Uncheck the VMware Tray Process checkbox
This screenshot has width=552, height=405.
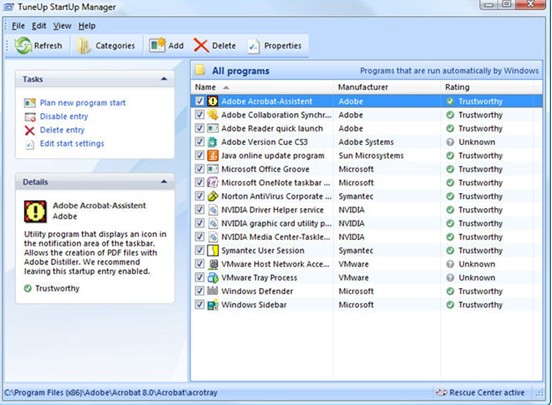[x=200, y=277]
